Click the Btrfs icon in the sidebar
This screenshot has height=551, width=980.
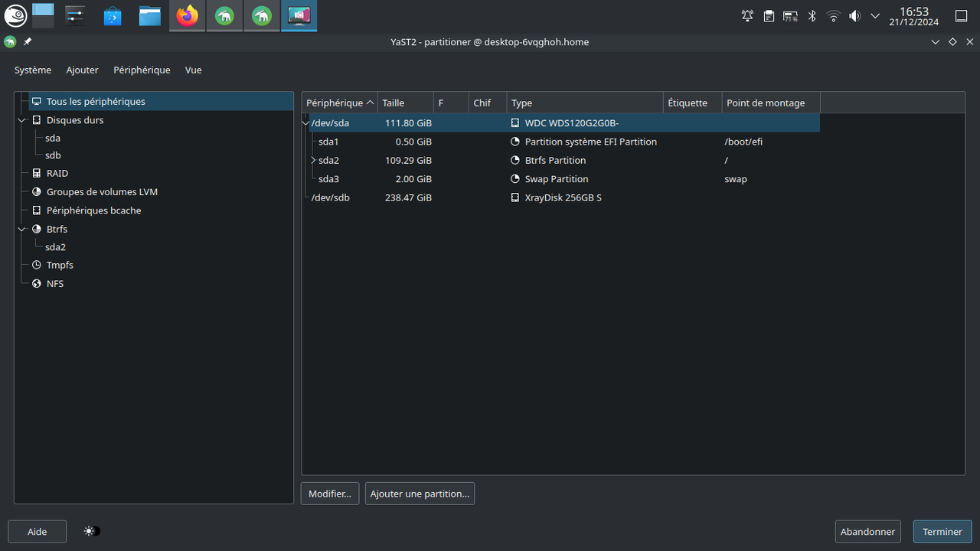coord(37,229)
